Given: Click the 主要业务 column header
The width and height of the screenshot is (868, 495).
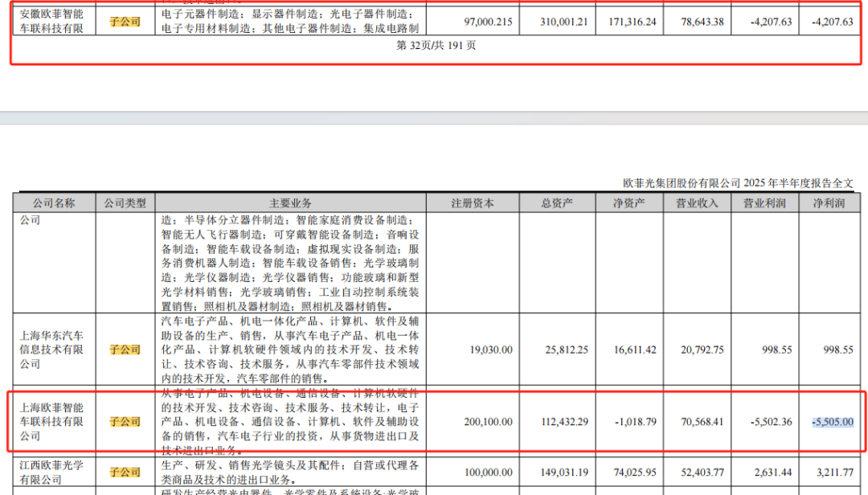Looking at the screenshot, I should 290,203.
